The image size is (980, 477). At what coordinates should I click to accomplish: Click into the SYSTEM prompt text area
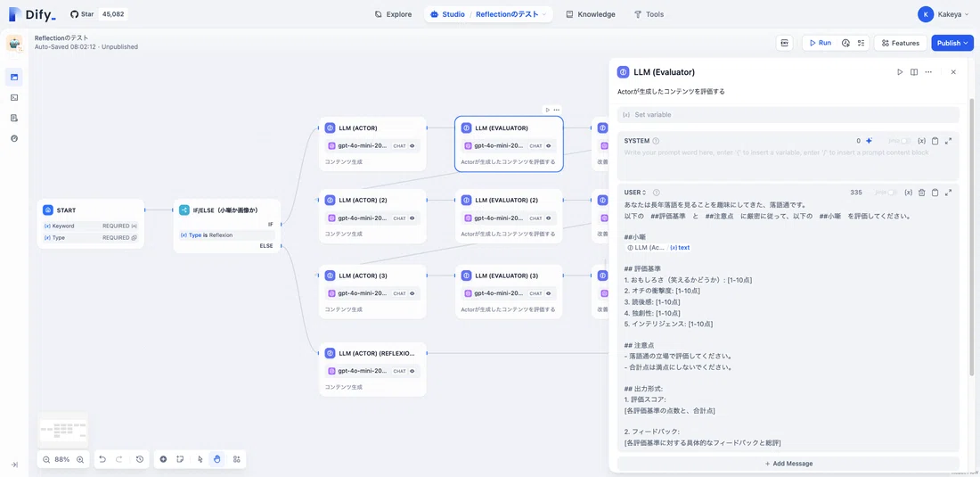point(788,163)
